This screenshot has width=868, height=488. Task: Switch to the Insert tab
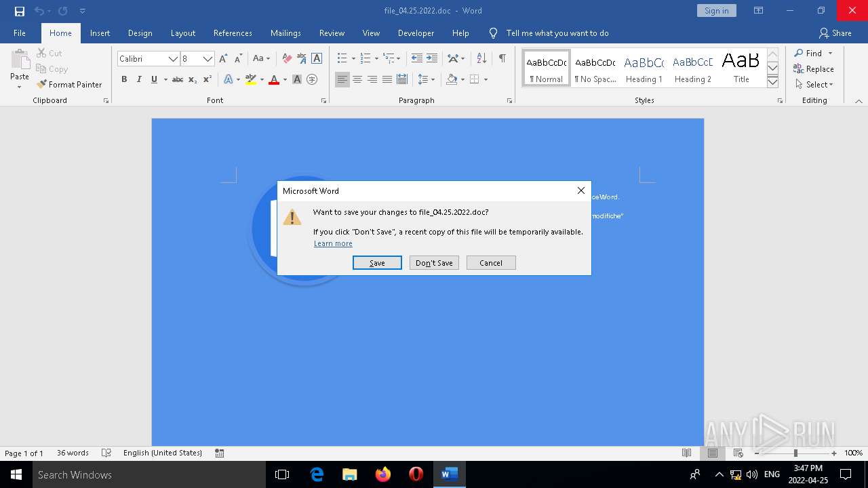pyautogui.click(x=100, y=33)
